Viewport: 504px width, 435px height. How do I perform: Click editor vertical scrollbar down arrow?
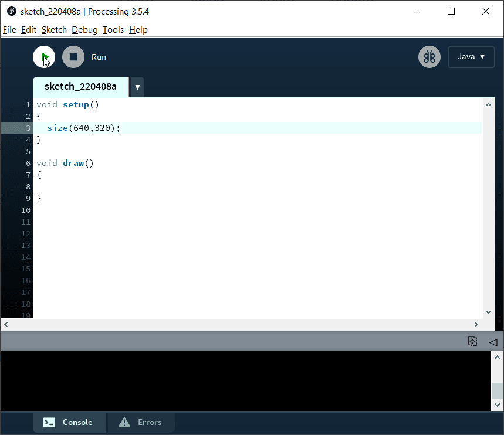pos(488,312)
